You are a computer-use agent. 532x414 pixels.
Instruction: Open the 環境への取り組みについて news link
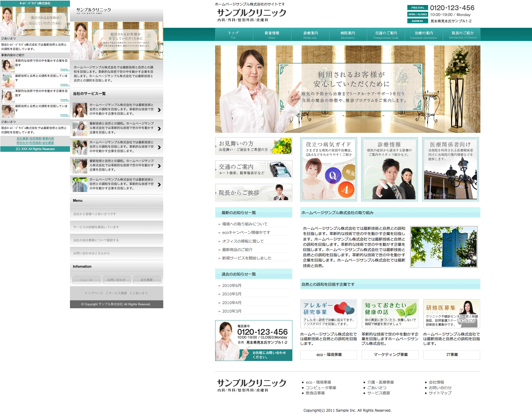[x=245, y=224]
